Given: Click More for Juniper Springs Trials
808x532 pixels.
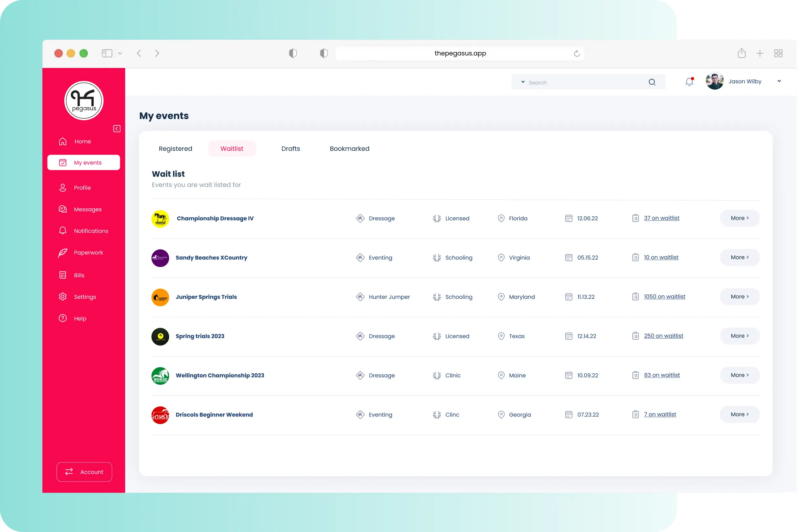Looking at the screenshot, I should 739,297.
